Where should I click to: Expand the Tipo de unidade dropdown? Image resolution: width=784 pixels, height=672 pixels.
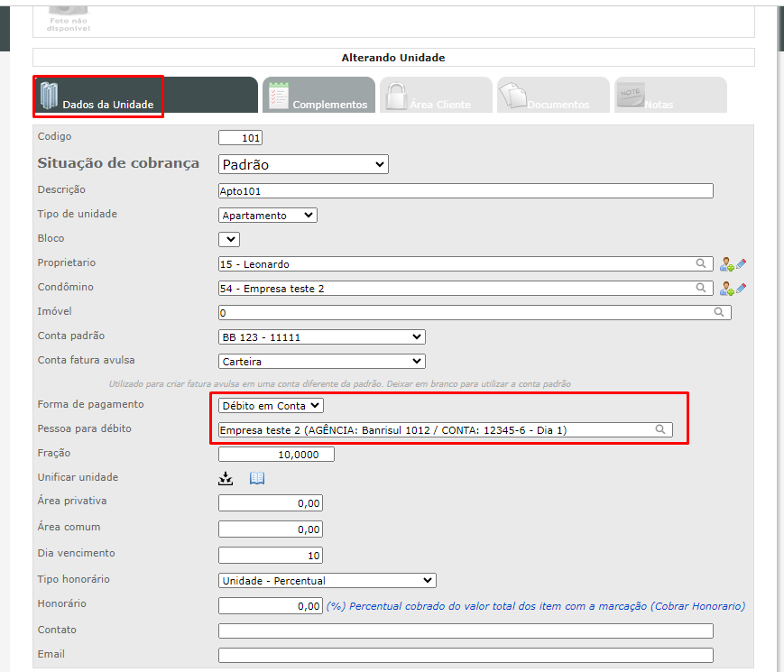click(268, 216)
